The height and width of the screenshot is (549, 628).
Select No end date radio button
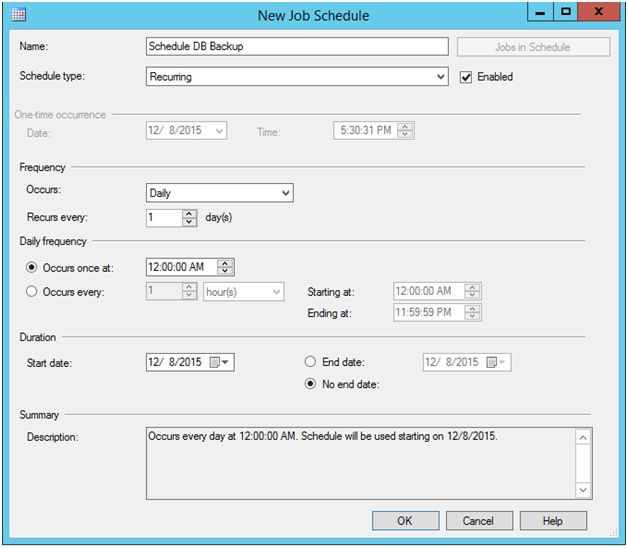310,384
